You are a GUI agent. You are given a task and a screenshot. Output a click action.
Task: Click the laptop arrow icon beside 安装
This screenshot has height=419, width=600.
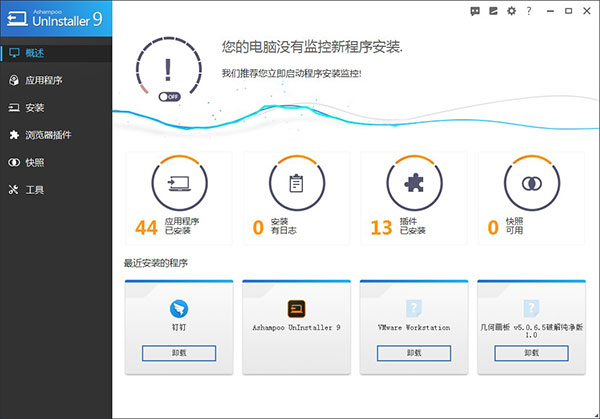(x=14, y=108)
